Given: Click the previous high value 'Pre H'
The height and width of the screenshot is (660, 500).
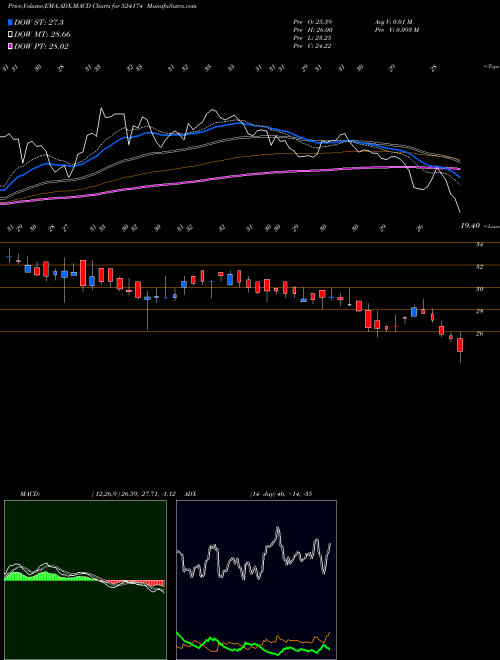Looking at the screenshot, I should (313, 30).
